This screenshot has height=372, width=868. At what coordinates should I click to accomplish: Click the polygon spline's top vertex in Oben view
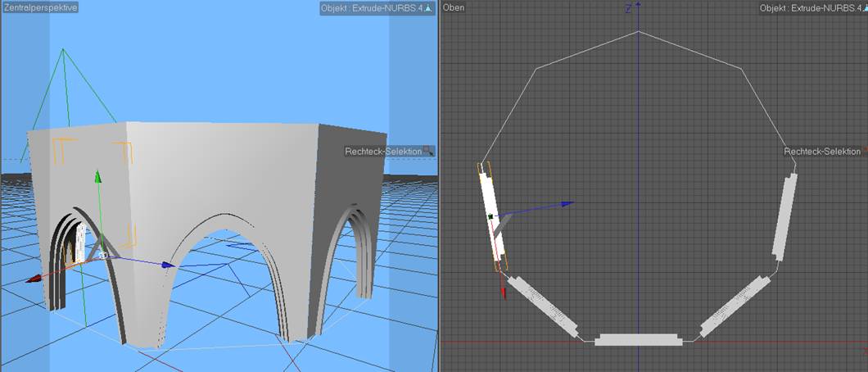pos(638,31)
